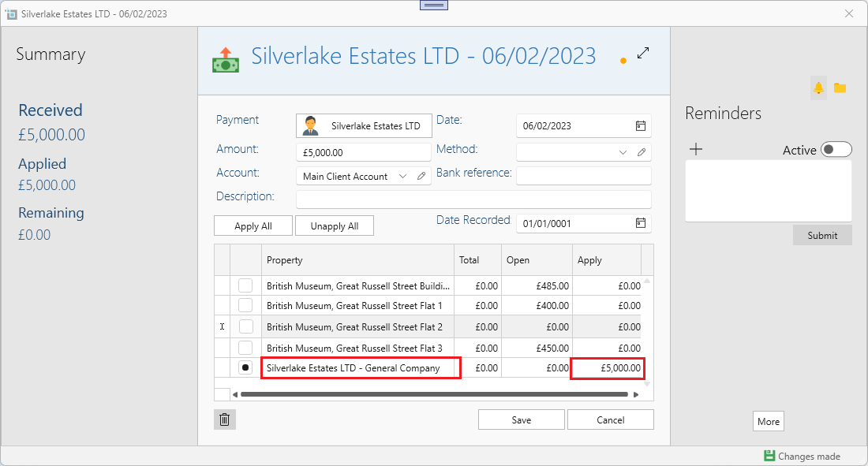868x466 pixels.
Task: Click the green save disk icon in status bar
Action: 769,456
